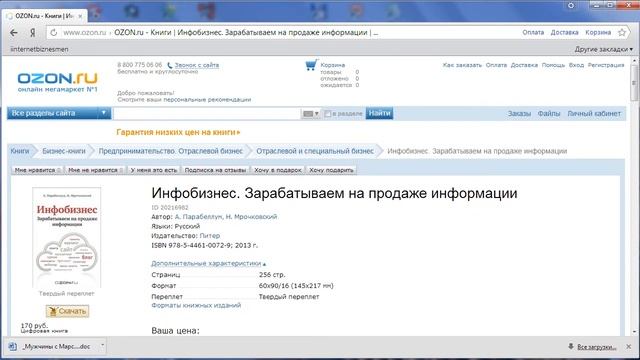The height and width of the screenshot is (360, 640).
Task: Open author link 'А. Парабеллум'
Action: [198, 217]
